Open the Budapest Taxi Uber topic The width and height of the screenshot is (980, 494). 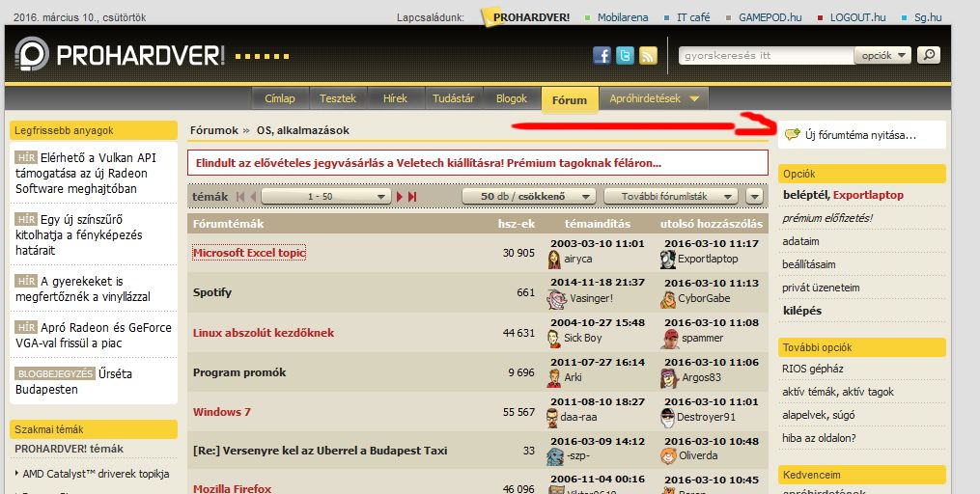320,451
